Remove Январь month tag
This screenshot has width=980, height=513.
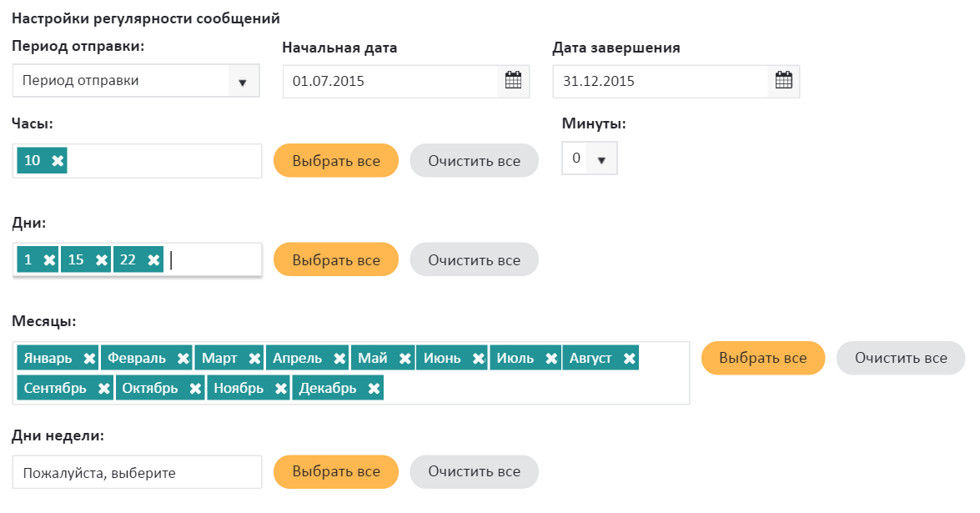coord(89,359)
